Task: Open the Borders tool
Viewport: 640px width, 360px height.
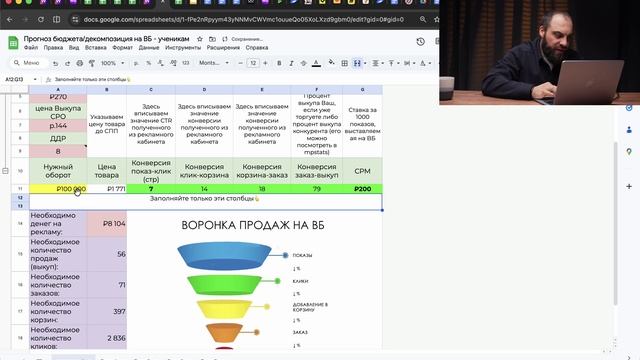Action: pos(344,63)
